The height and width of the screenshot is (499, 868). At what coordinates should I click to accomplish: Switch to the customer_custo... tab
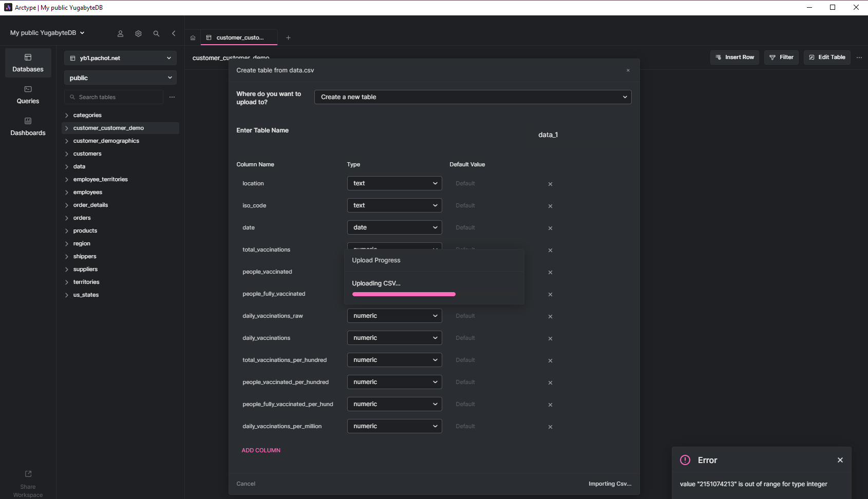(239, 38)
